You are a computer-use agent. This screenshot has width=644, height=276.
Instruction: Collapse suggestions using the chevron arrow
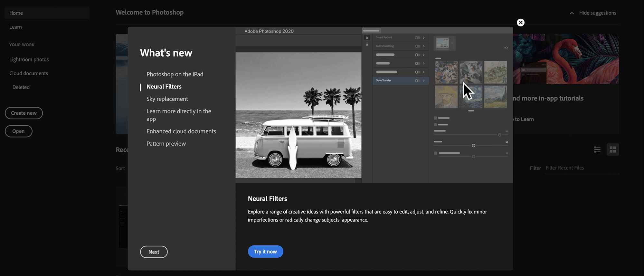tap(572, 13)
